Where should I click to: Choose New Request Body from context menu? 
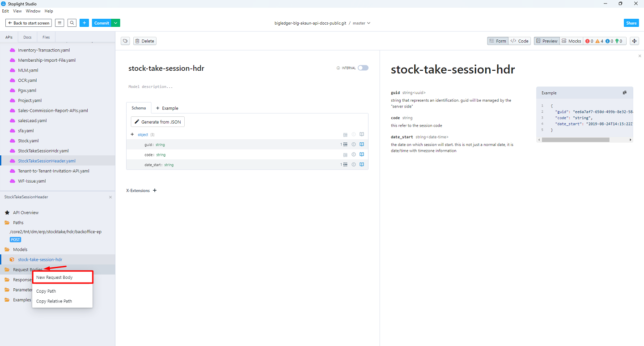pos(62,278)
